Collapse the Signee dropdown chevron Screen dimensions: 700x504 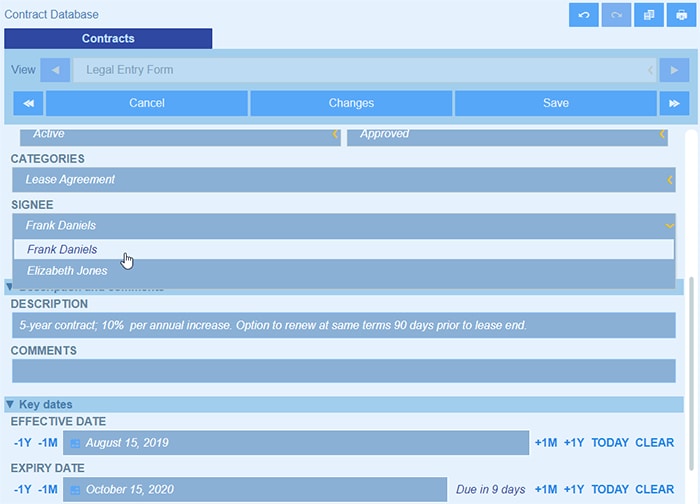point(669,226)
